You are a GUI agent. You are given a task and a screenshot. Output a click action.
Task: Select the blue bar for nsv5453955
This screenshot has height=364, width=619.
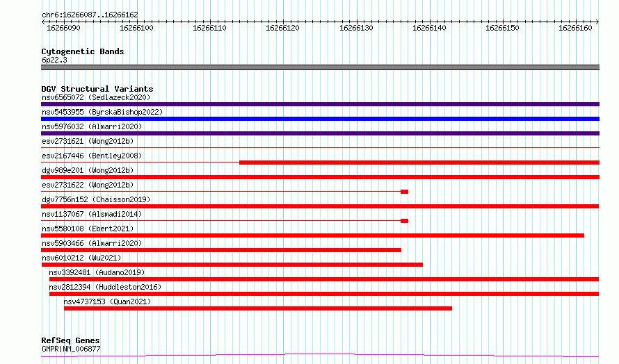point(320,119)
